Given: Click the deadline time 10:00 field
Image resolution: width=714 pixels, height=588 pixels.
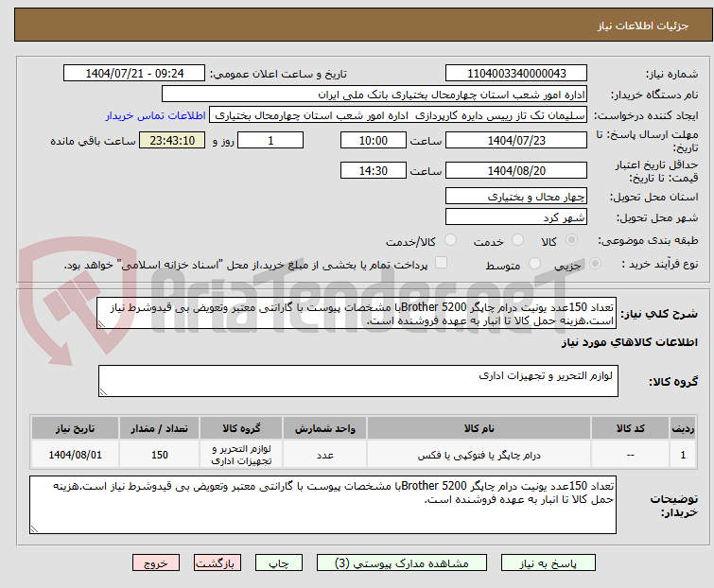Looking at the screenshot, I should tap(373, 140).
